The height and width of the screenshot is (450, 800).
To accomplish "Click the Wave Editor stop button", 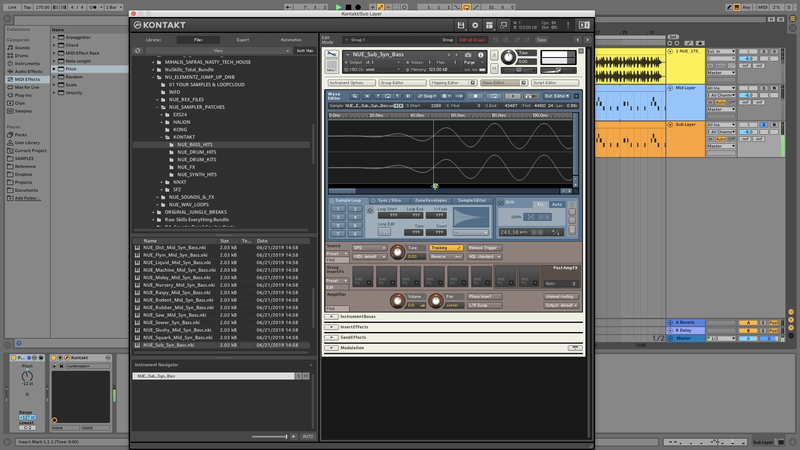I will pyautogui.click(x=476, y=96).
